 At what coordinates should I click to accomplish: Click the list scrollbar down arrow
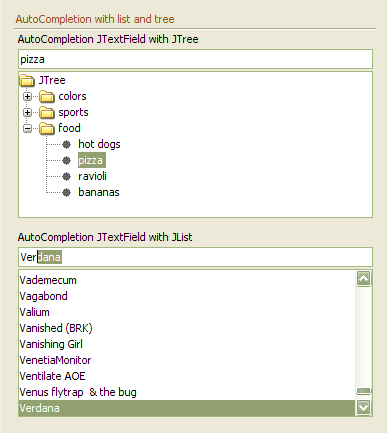(x=363, y=407)
